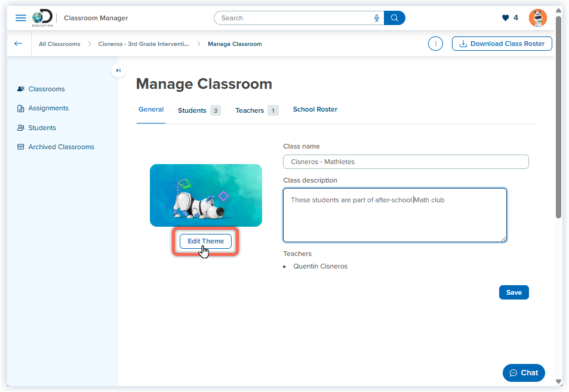Navigate back with the arrow
The width and height of the screenshot is (569, 392).
18,44
